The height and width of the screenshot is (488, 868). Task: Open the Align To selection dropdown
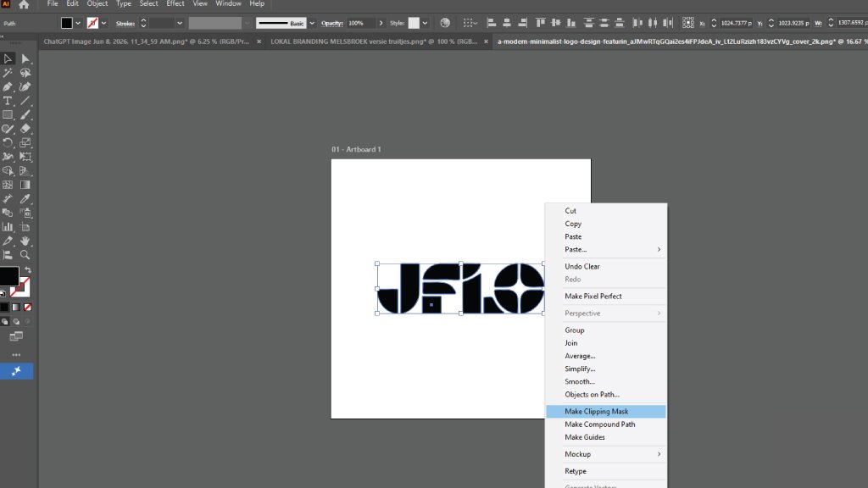(470, 23)
